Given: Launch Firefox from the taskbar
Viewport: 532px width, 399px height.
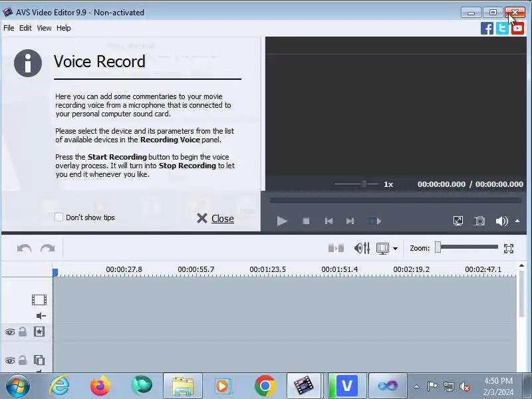Looking at the screenshot, I should [x=100, y=386].
